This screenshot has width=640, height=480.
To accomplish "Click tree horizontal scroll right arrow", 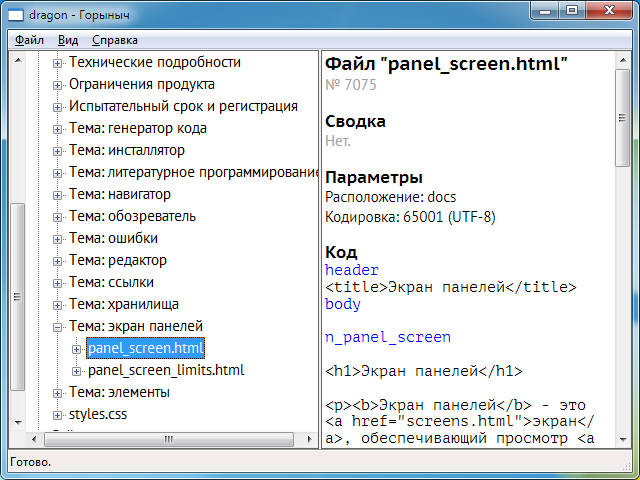I will coord(309,440).
